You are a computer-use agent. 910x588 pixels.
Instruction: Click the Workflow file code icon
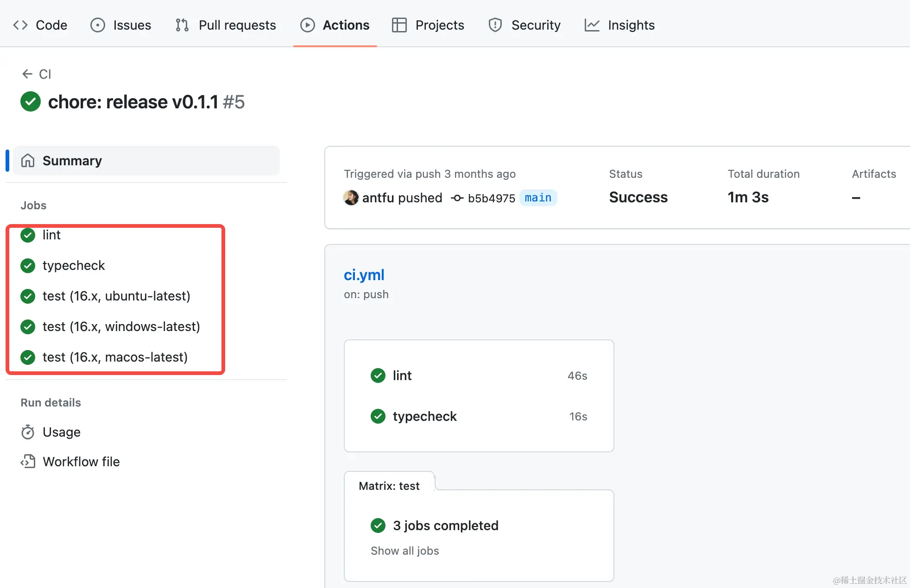(x=28, y=462)
